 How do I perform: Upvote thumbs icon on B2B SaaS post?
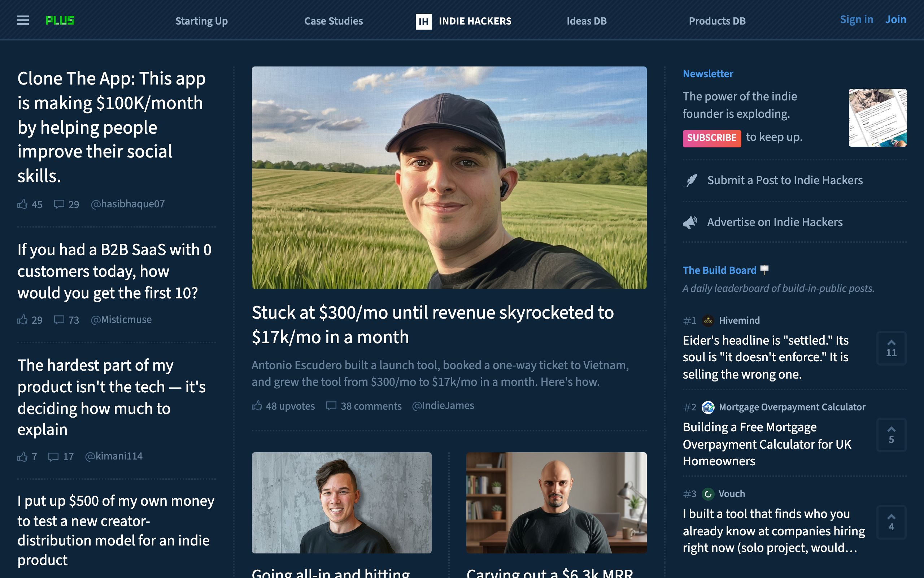(22, 320)
